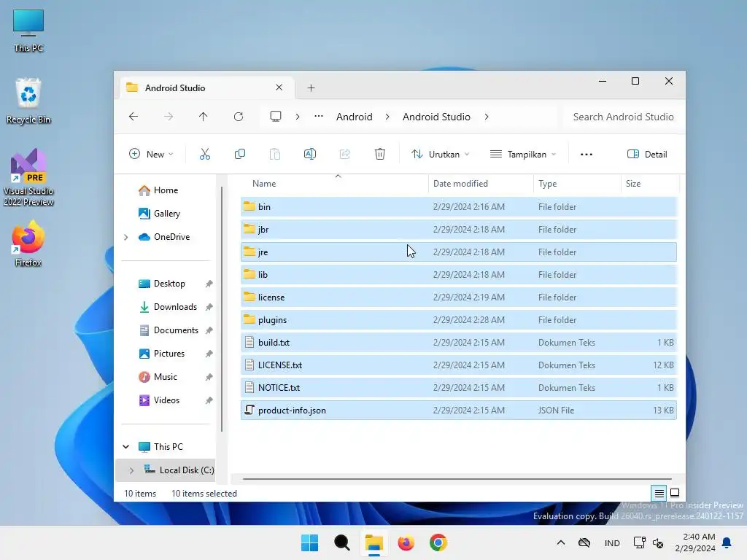Expand the Local Disk (C:) node
This screenshot has width=747, height=560.
(131, 470)
